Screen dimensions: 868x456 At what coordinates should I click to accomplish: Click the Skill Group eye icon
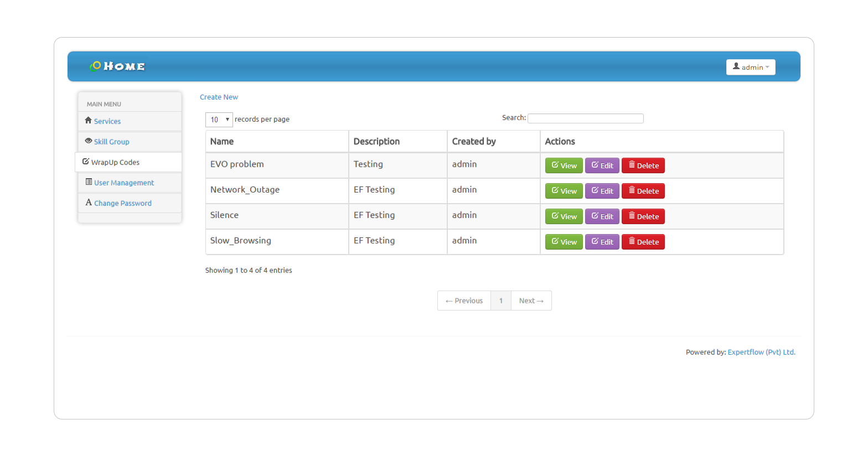[x=88, y=141]
